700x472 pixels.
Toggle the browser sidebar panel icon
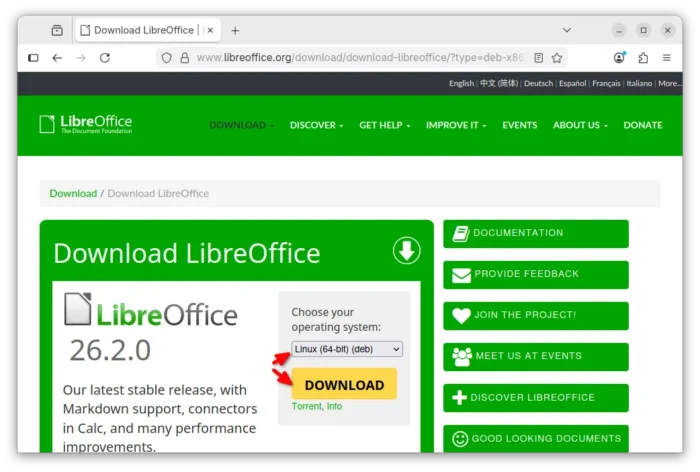pyautogui.click(x=33, y=58)
